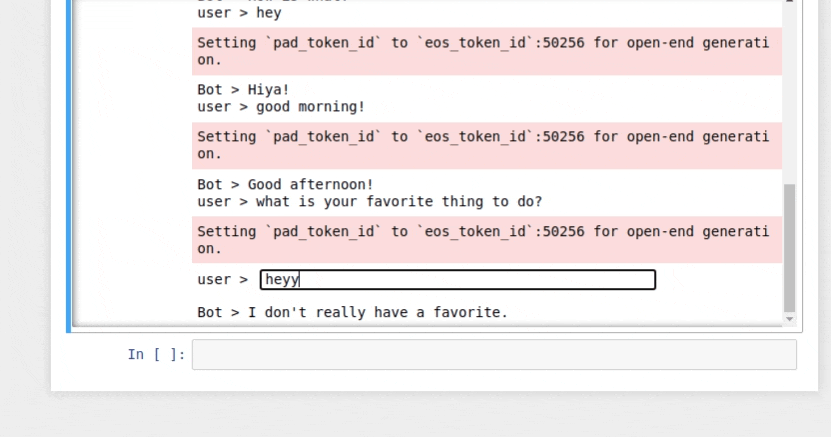Click the 'user > hey' output line
Viewport: 831px width, 437px height.
[239, 13]
